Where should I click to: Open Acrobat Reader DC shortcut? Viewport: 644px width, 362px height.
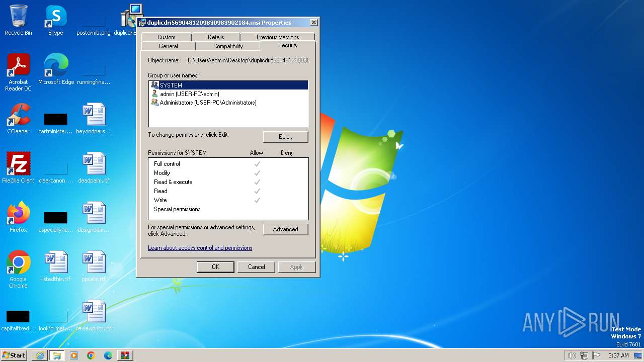coord(18,72)
